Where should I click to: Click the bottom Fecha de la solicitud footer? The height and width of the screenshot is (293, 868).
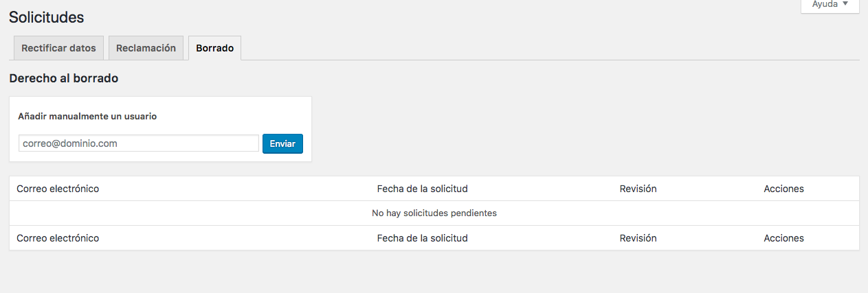422,238
